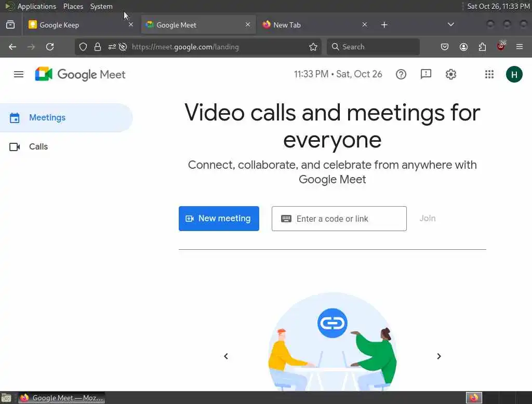
Task: Open Firefox account icon
Action: pyautogui.click(x=463, y=47)
